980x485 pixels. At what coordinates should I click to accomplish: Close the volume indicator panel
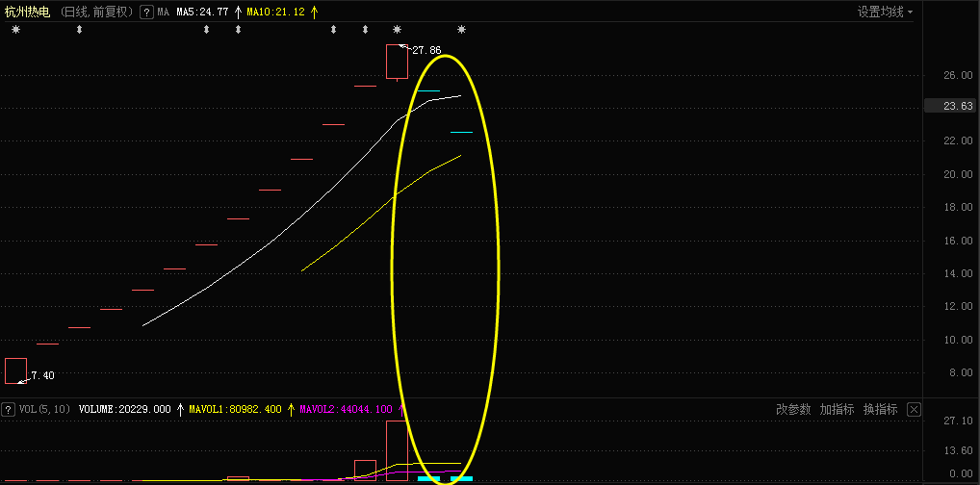coord(914,410)
